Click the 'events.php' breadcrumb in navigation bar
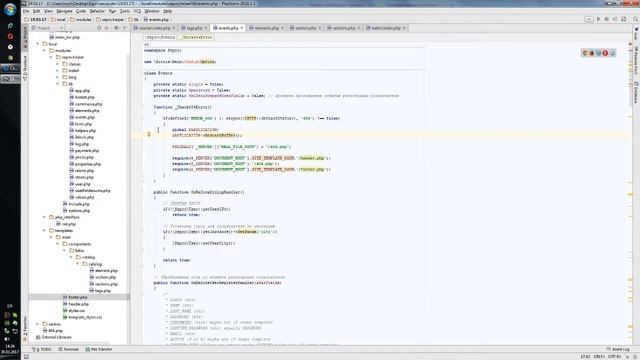The image size is (640, 360). pos(156,20)
